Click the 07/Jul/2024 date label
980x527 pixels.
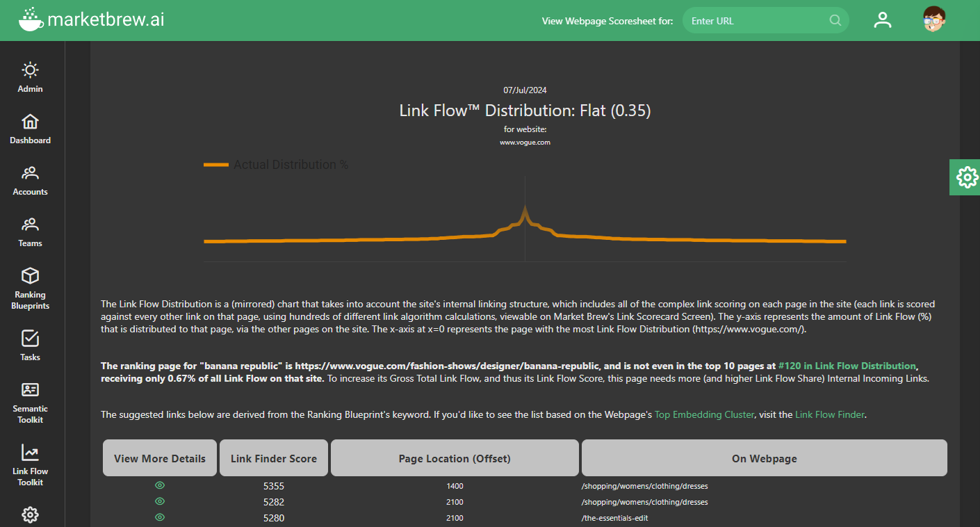(x=525, y=90)
